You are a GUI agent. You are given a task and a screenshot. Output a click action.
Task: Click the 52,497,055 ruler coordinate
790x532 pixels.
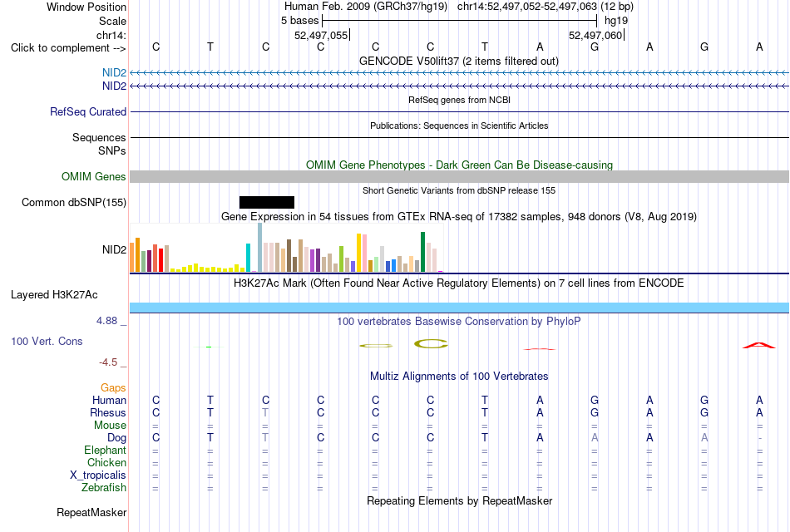[321, 35]
